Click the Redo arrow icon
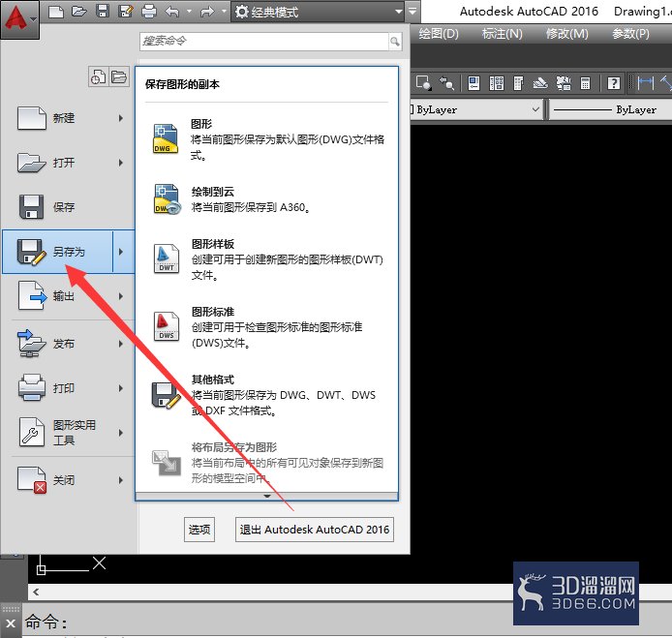This screenshot has height=638, width=672. [206, 12]
